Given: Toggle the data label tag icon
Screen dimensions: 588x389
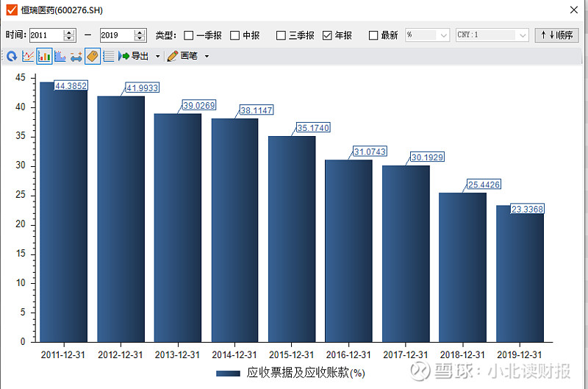Looking at the screenshot, I should tap(93, 57).
